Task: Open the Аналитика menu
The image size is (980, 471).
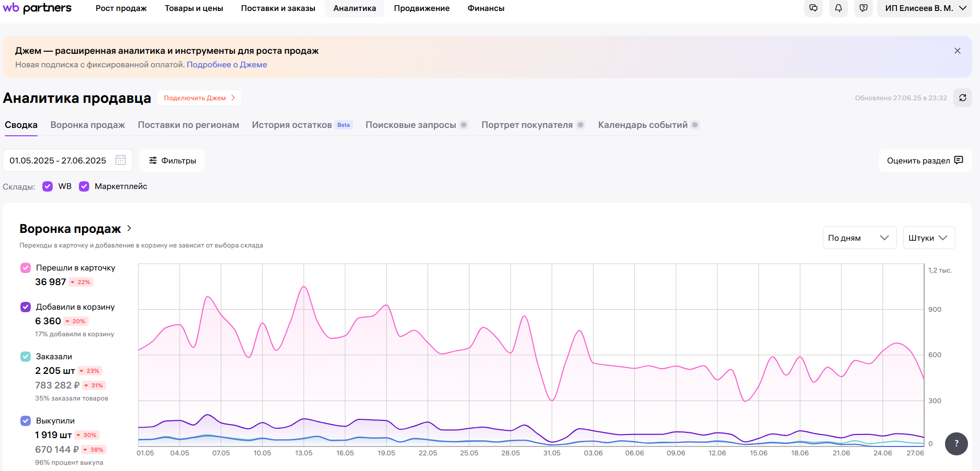Action: tap(355, 8)
